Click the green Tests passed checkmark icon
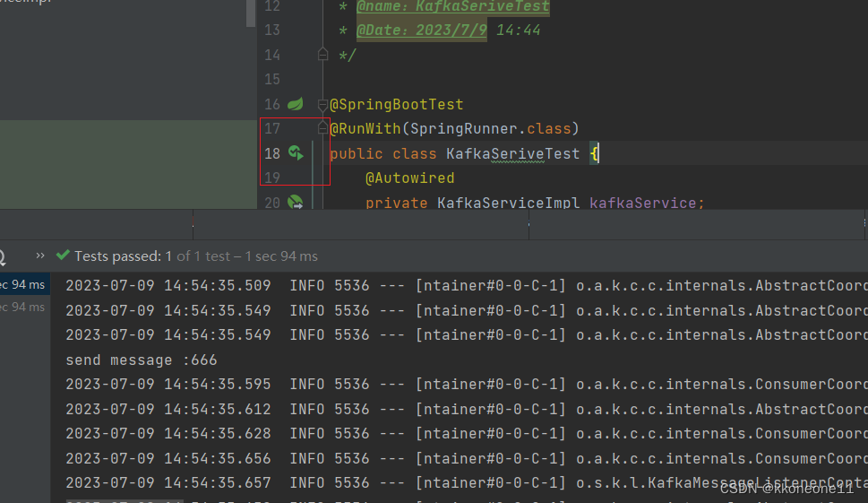 pos(63,255)
